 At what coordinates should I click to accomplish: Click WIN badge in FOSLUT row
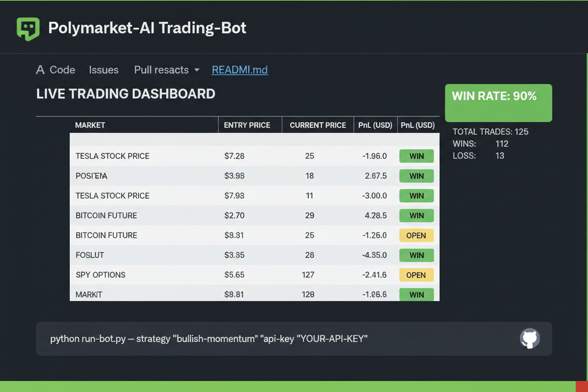click(416, 255)
